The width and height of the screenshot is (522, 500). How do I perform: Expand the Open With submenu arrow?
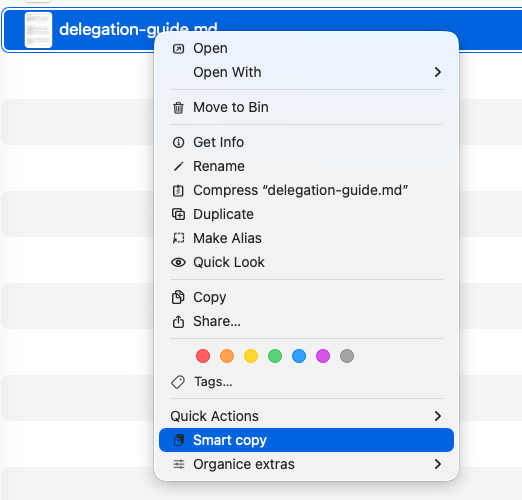[438, 72]
